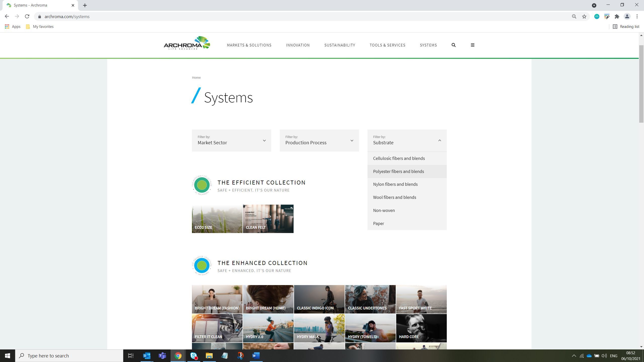Open the Chrome profile avatar icon
644x362 pixels.
tap(627, 17)
